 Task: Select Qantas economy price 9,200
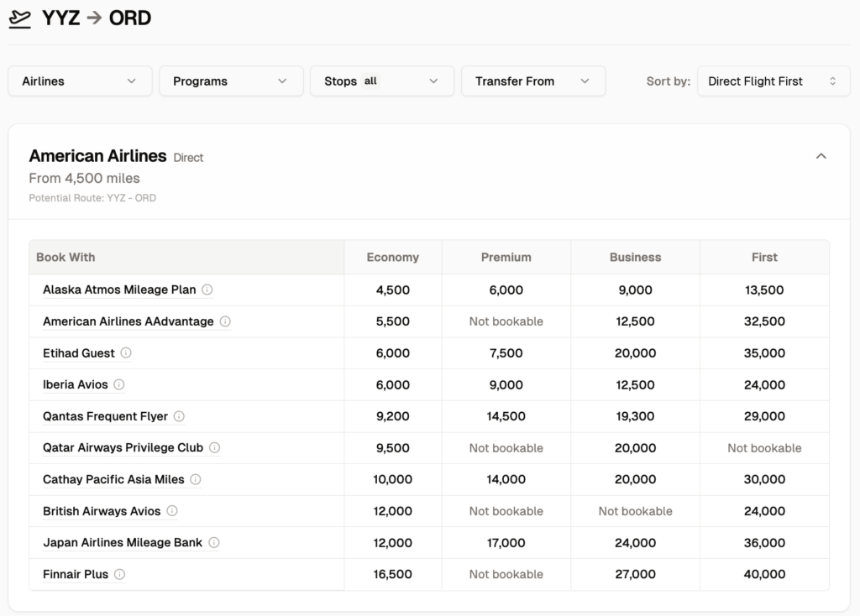point(393,416)
